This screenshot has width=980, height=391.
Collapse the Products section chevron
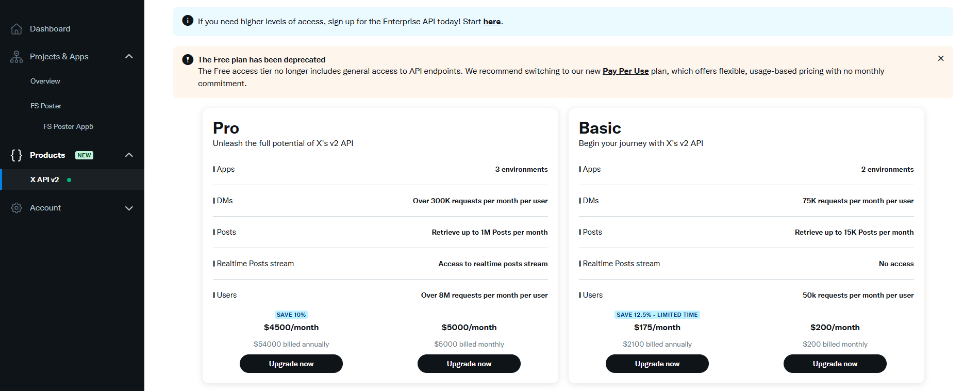pos(129,155)
